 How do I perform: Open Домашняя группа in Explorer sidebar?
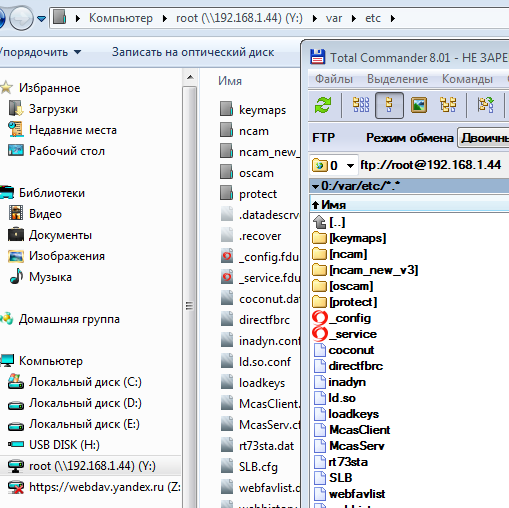pyautogui.click(x=69, y=319)
